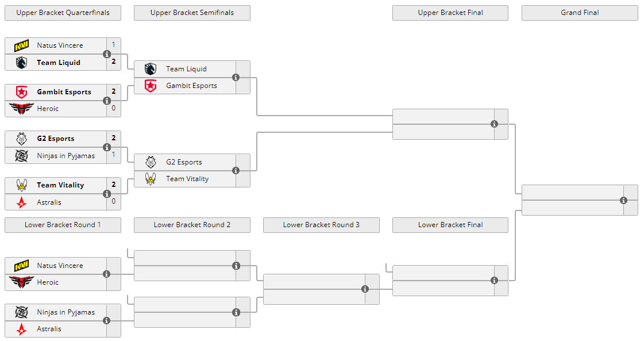This screenshot has height=341, width=644.
Task: Click the Lower Bracket Round 2 header
Action: coord(192,225)
